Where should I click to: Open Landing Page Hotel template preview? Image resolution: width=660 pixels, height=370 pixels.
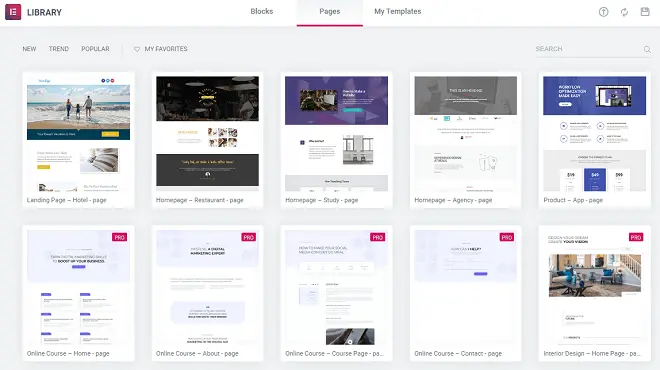(78, 134)
